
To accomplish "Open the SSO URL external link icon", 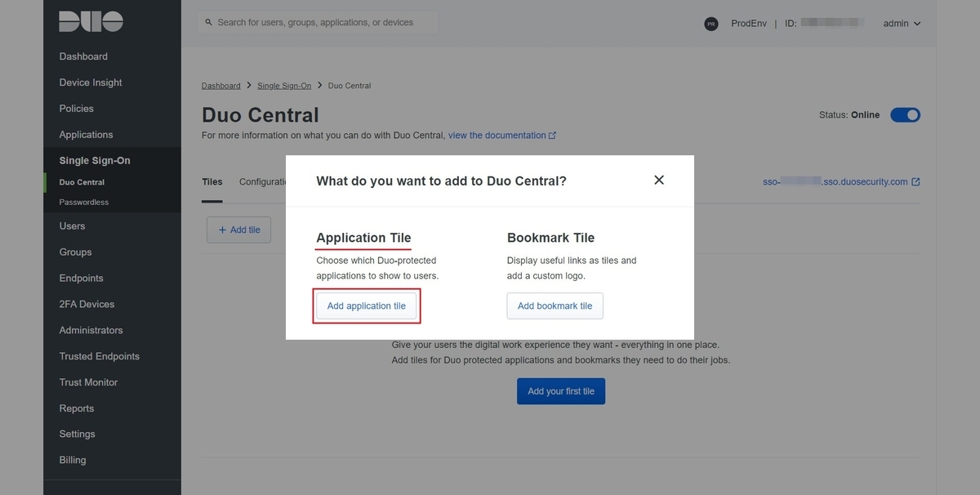I will (915, 182).
